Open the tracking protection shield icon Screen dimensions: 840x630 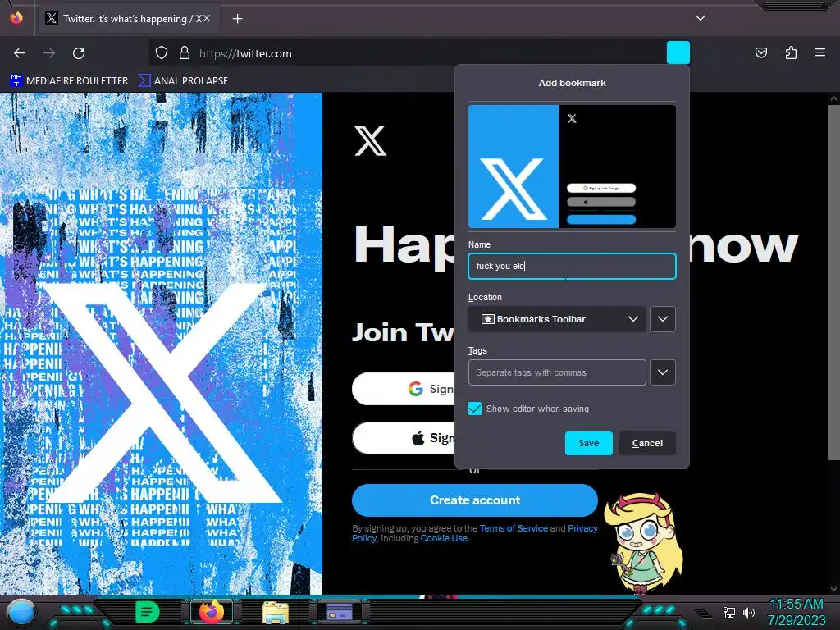[162, 53]
